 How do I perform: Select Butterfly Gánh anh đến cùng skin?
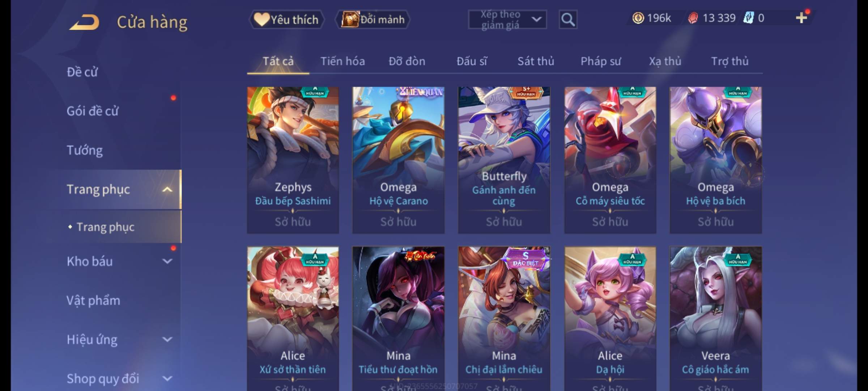[x=504, y=160]
